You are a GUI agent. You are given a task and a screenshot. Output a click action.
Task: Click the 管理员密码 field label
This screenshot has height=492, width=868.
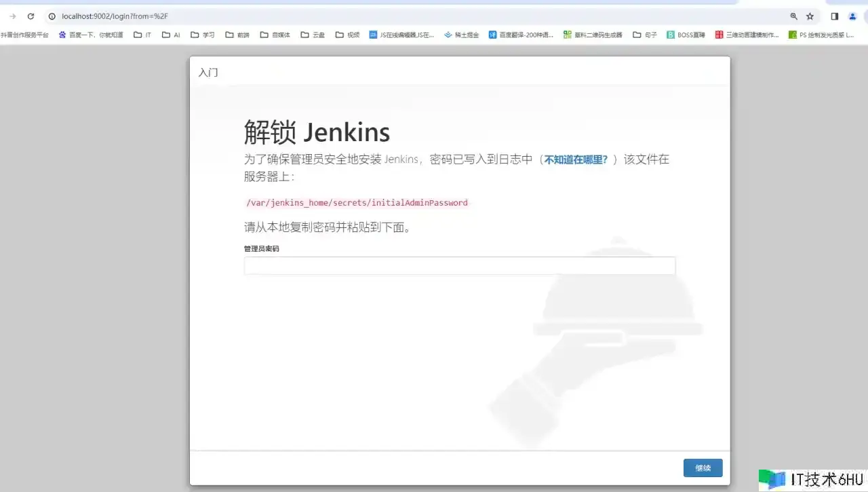coord(261,249)
